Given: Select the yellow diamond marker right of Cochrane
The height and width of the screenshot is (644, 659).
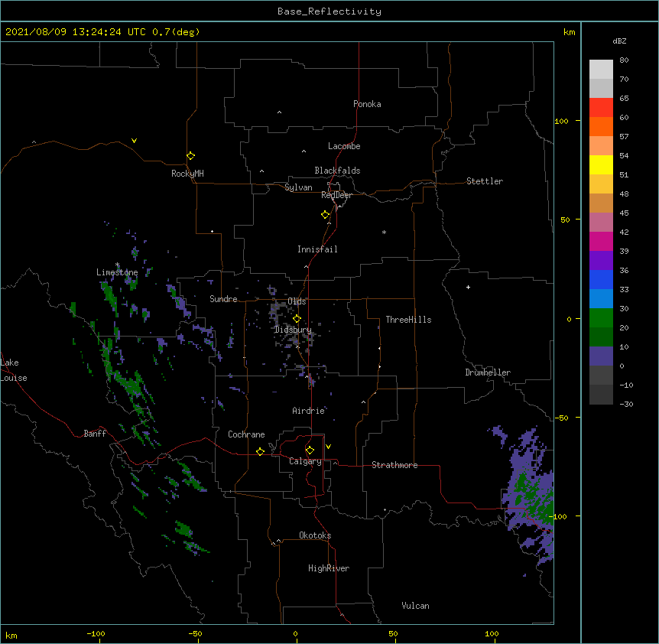Looking at the screenshot, I should tap(261, 451).
